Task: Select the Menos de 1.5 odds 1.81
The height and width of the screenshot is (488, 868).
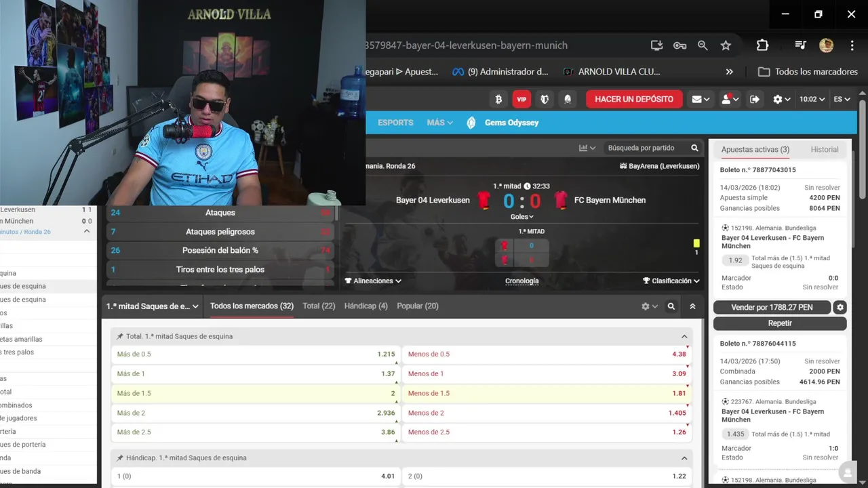Action: (547, 393)
